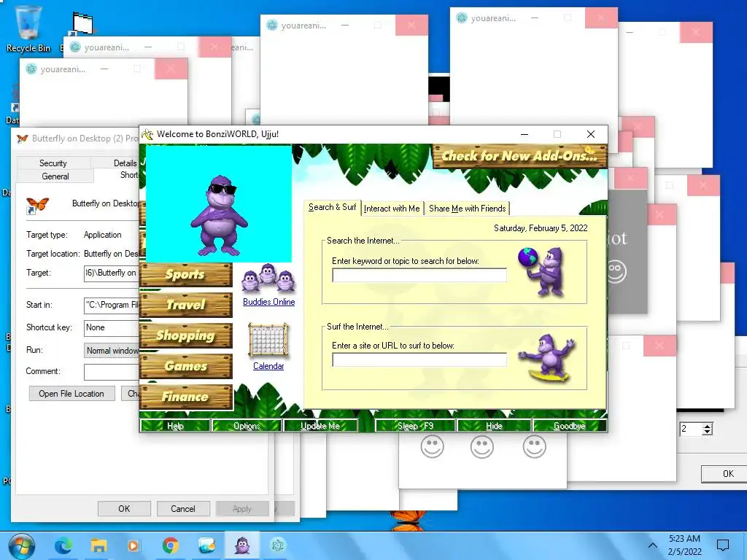Click the left smiley face below BonziWORLD
The width and height of the screenshot is (747, 560).
[432, 447]
